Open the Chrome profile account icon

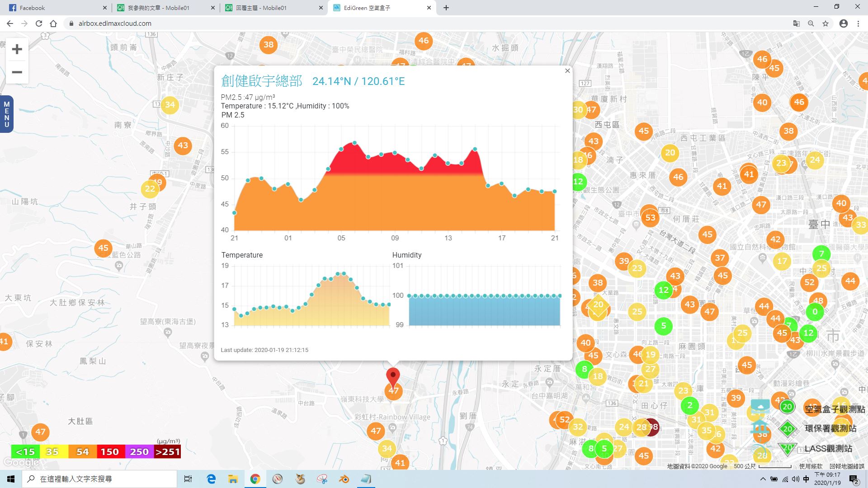[844, 23]
